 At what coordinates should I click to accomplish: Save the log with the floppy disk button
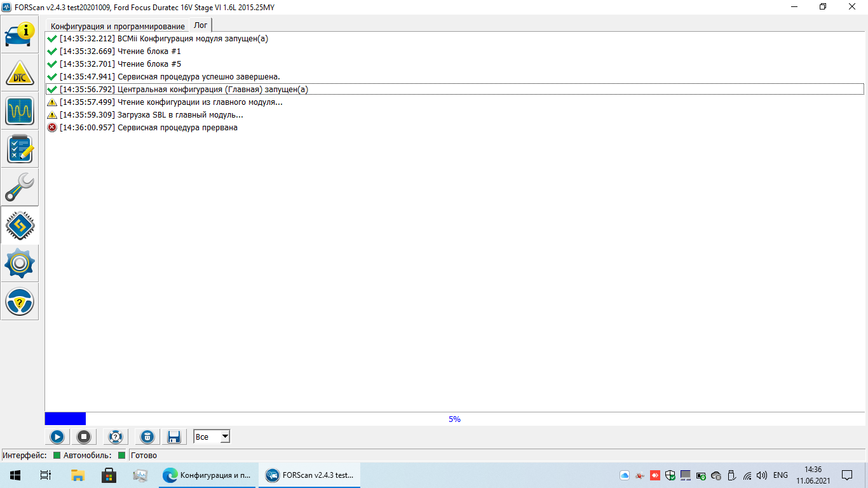tap(173, 437)
